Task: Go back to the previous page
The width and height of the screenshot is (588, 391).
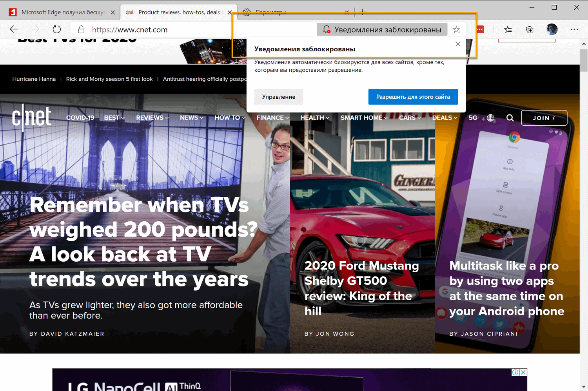Action: pos(13,29)
